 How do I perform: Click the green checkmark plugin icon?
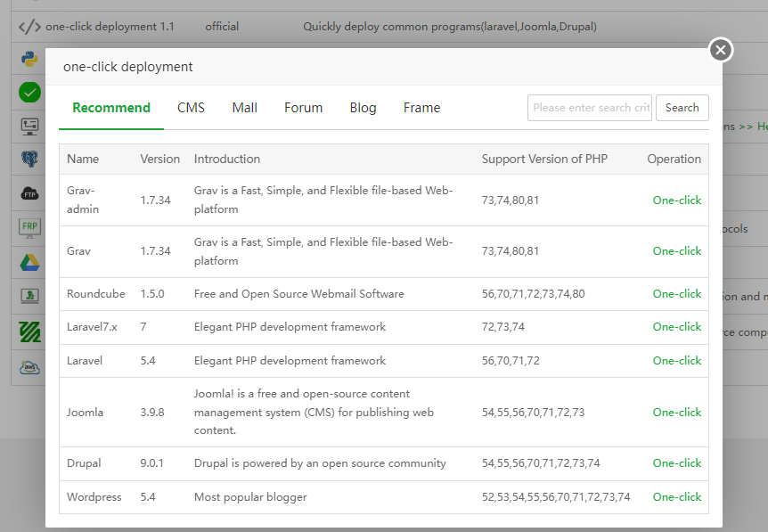coord(29,92)
